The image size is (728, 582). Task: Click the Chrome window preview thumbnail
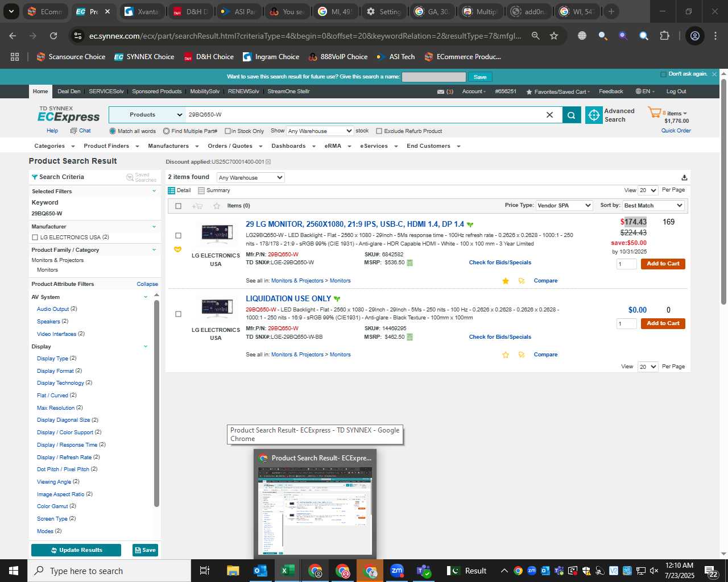pyautogui.click(x=315, y=510)
